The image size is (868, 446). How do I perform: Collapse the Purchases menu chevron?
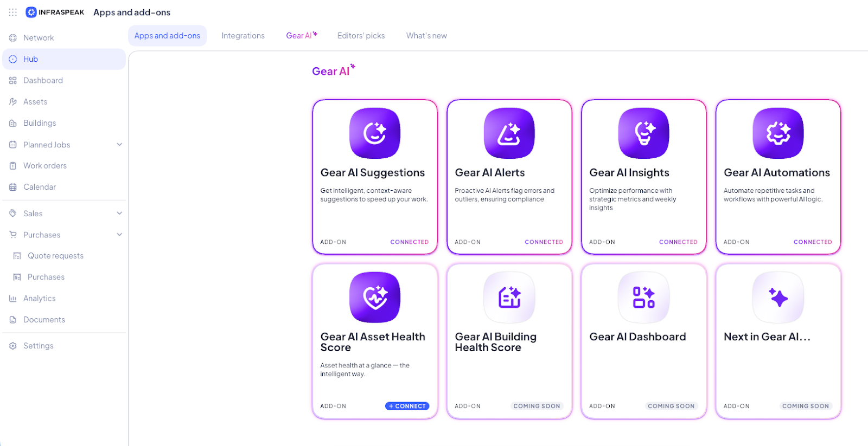(x=119, y=235)
